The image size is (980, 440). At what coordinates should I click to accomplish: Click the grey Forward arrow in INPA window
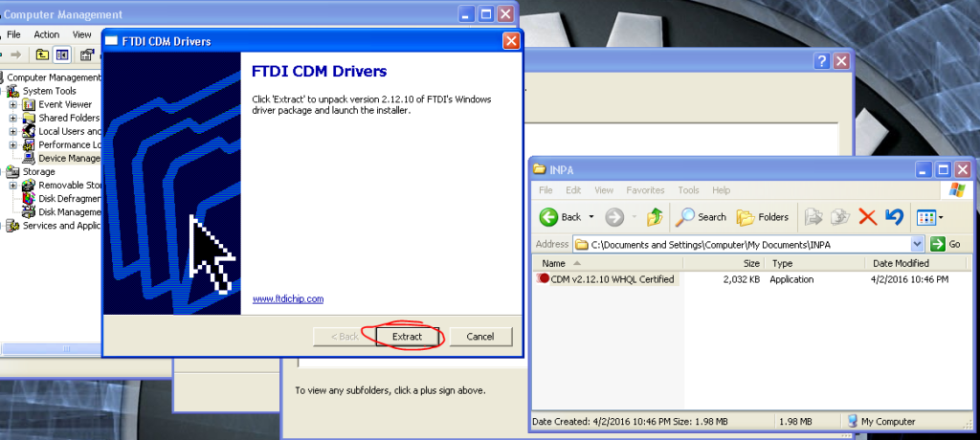click(614, 217)
